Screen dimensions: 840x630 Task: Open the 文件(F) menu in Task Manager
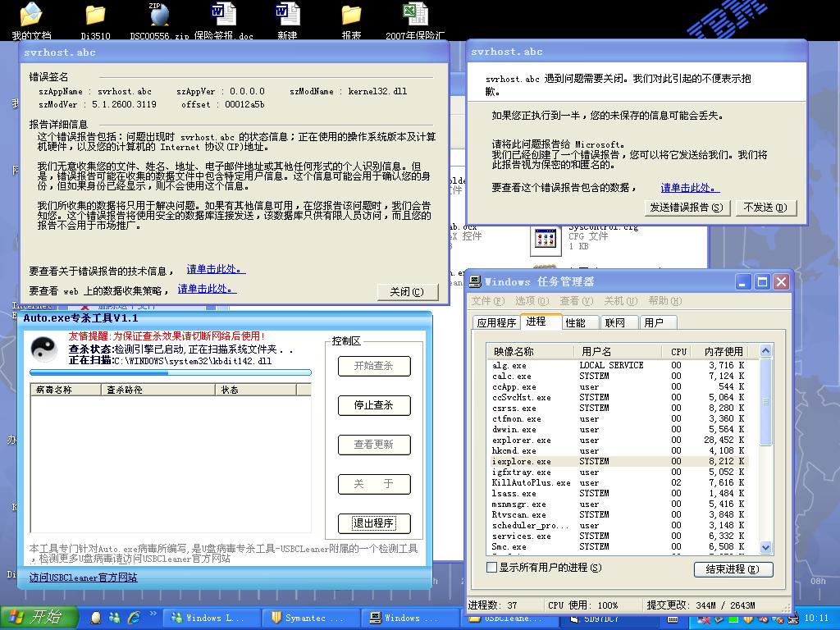pos(487,301)
